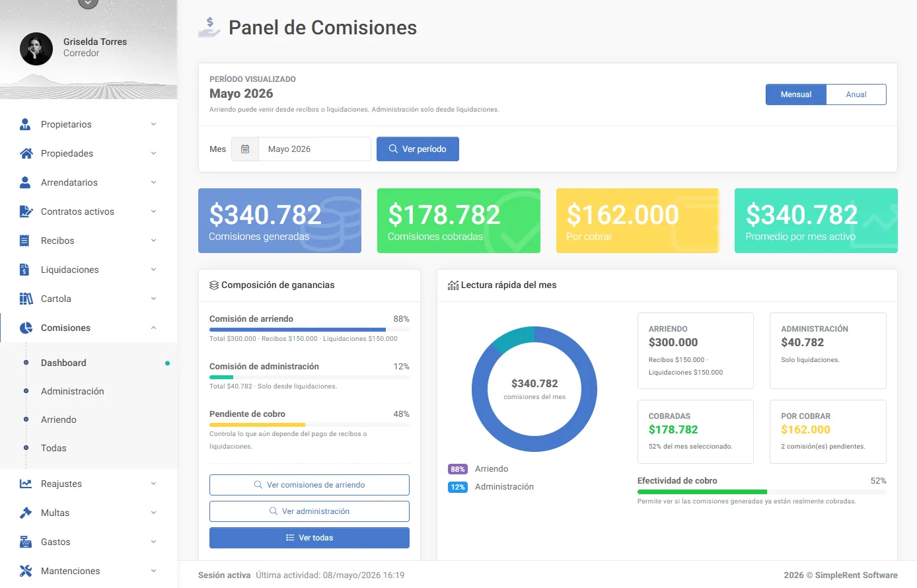
Task: Click the Cartola books icon
Action: pyautogui.click(x=26, y=299)
